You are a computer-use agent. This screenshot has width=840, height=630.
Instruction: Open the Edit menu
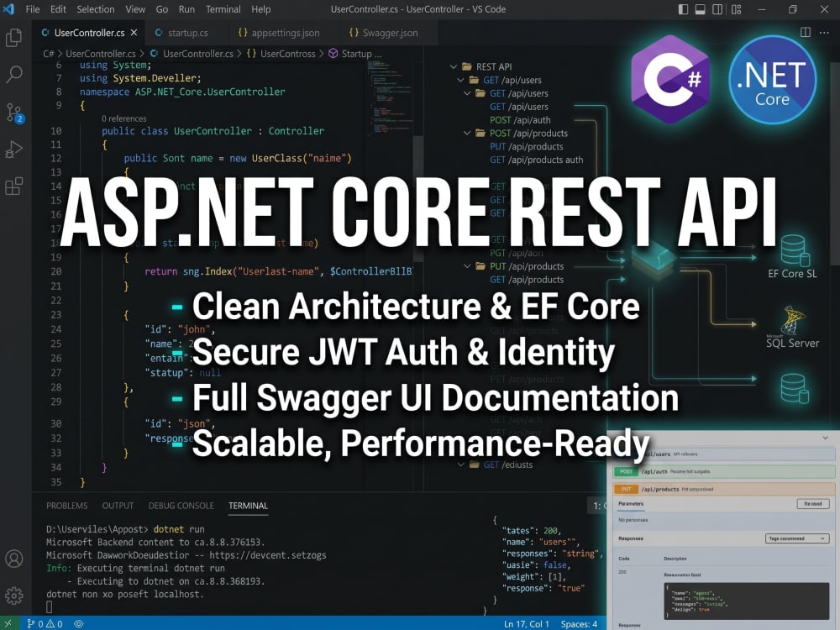click(58, 9)
